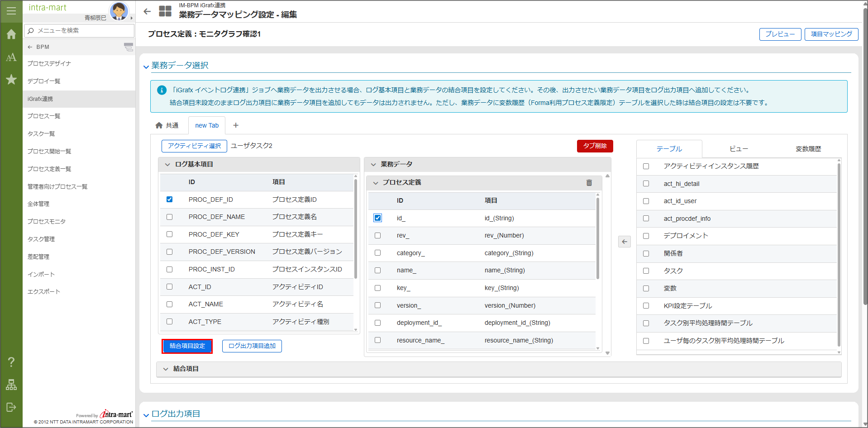Check the act_hi_detail table checkbox
This screenshot has height=428, width=868.
tap(646, 184)
